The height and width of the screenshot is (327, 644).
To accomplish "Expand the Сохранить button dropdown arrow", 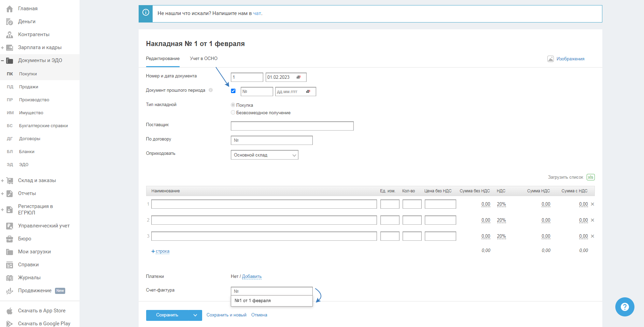I will tap(195, 315).
